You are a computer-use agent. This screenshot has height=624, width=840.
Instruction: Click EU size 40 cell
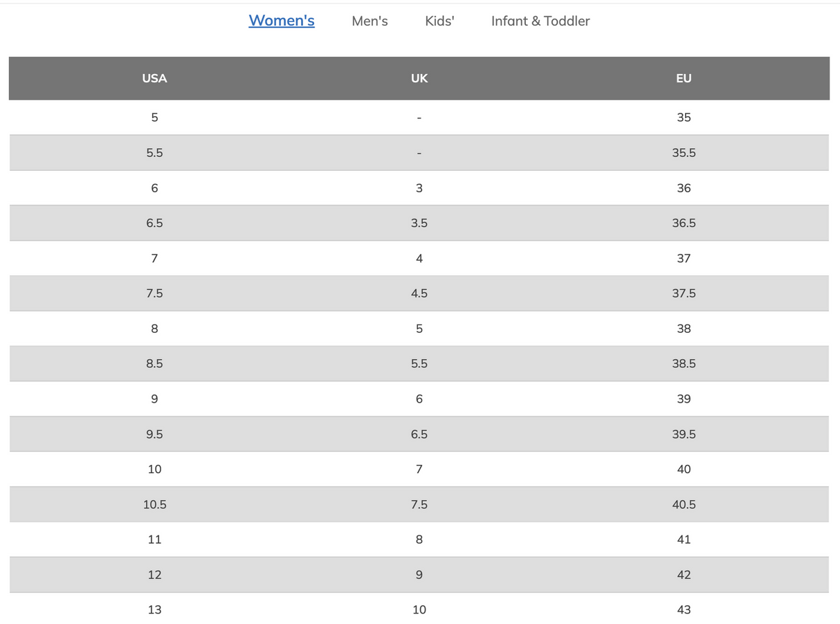pos(684,469)
